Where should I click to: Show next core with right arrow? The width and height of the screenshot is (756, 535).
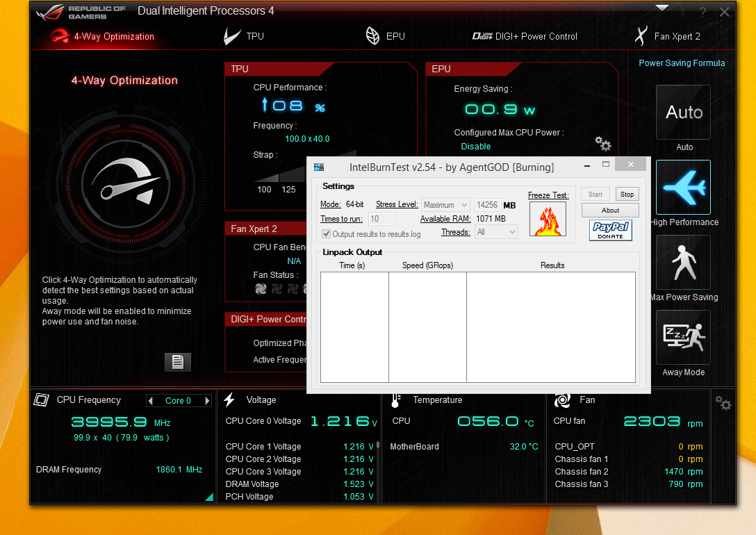(x=207, y=400)
